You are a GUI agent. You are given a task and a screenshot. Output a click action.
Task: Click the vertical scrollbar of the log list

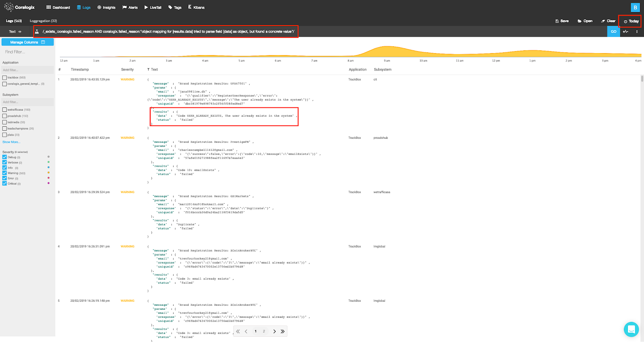[x=642, y=78]
